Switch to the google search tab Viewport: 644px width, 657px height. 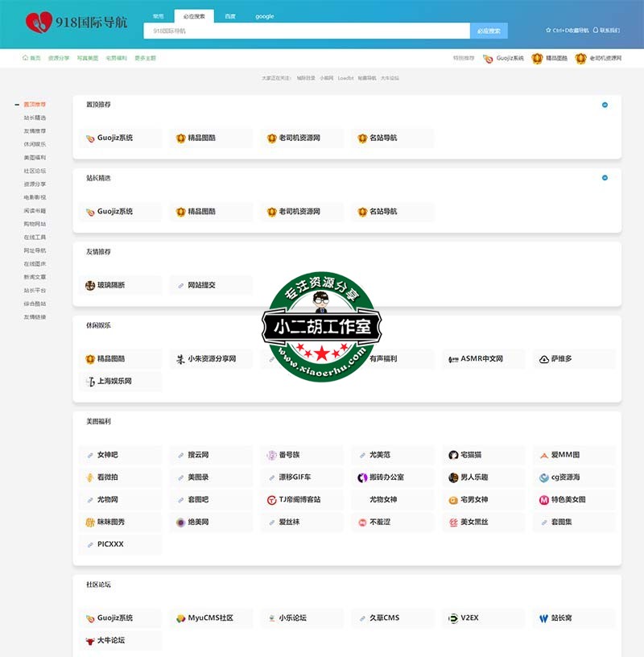point(265,16)
